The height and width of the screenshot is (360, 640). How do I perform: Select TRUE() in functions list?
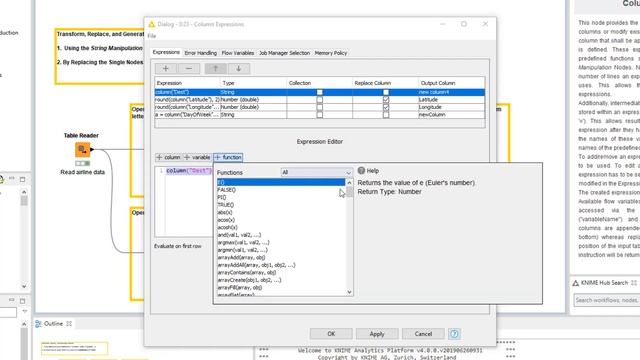point(281,205)
